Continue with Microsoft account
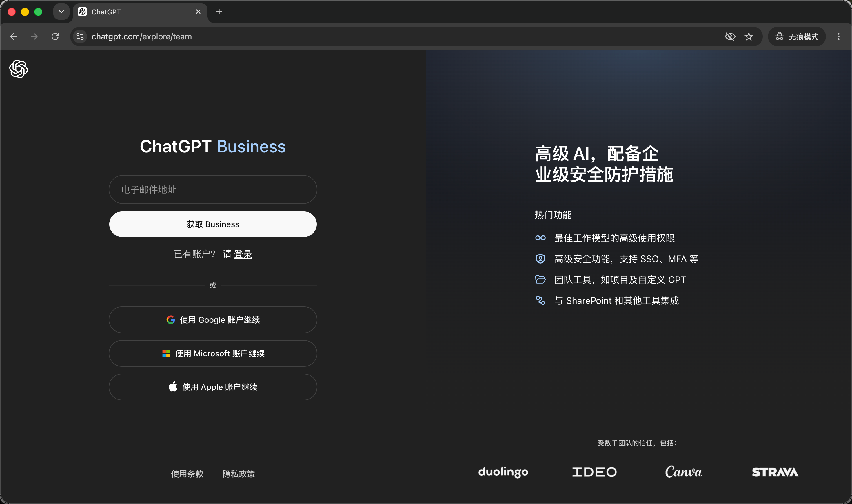The width and height of the screenshot is (852, 504). 213,354
